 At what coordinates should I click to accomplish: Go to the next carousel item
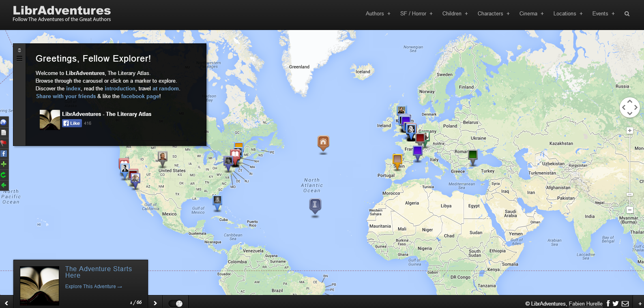[x=155, y=303]
